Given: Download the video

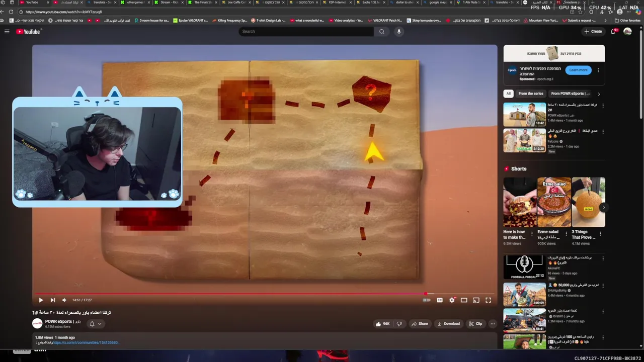Looking at the screenshot, I should click(x=448, y=324).
